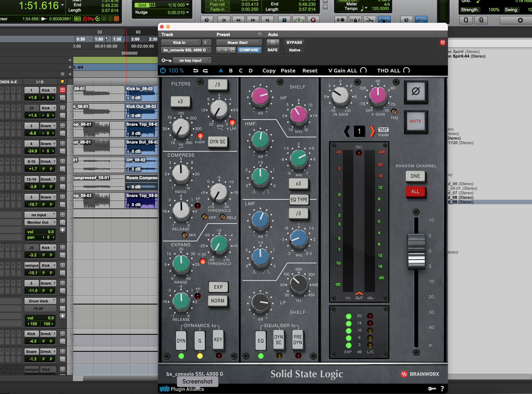Click the undo arrow in the plugin toolbar
The height and width of the screenshot is (394, 532).
pyautogui.click(x=196, y=71)
